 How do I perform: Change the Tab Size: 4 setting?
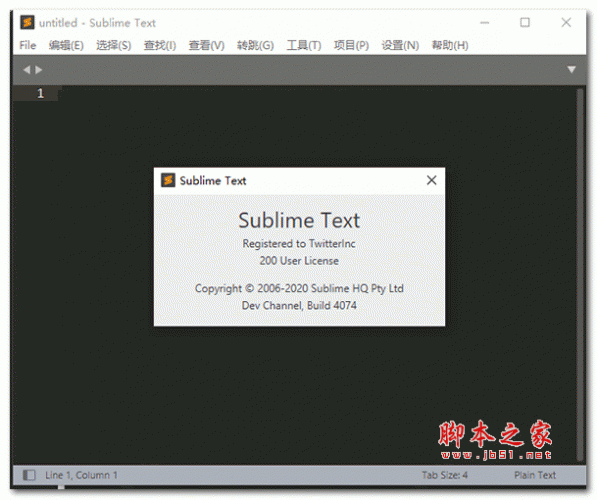point(444,475)
